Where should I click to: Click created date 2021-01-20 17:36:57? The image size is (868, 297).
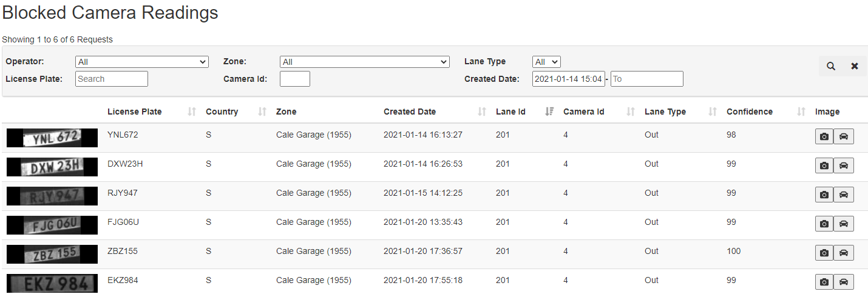pos(423,251)
